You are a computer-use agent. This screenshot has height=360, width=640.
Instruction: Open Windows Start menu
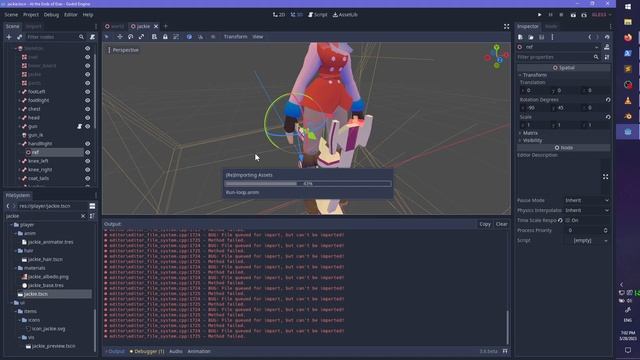[628, 7]
